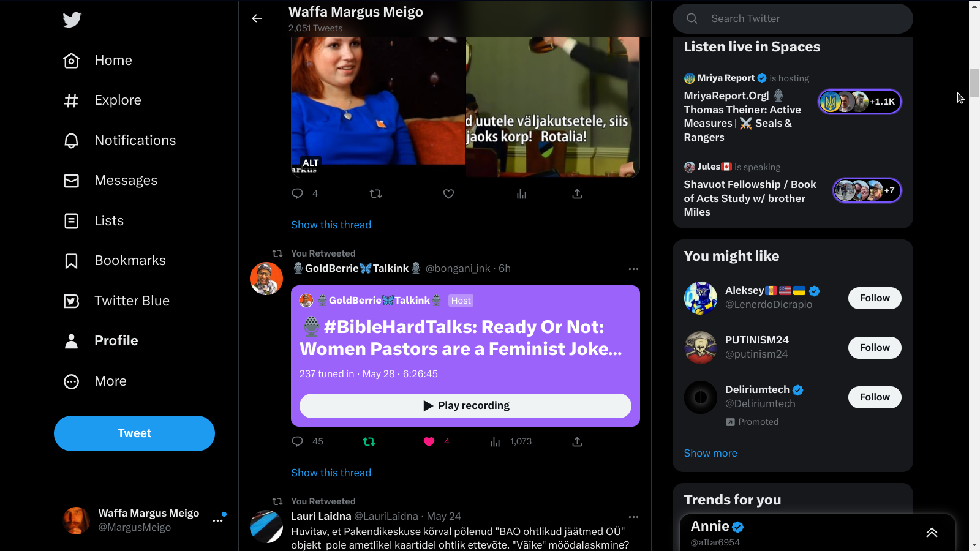
Task: Reply to the video tweet with 4 replies
Action: click(298, 193)
